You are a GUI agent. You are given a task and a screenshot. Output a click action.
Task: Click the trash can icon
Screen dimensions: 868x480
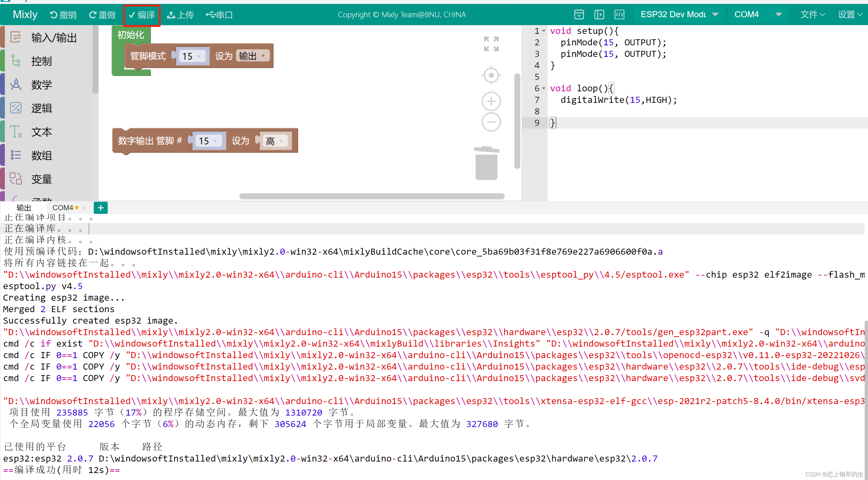486,164
